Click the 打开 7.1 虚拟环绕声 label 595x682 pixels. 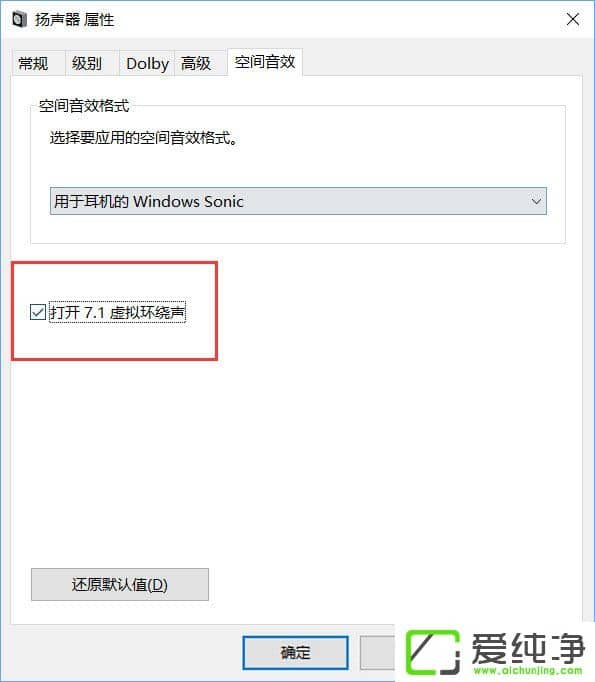pyautogui.click(x=117, y=312)
